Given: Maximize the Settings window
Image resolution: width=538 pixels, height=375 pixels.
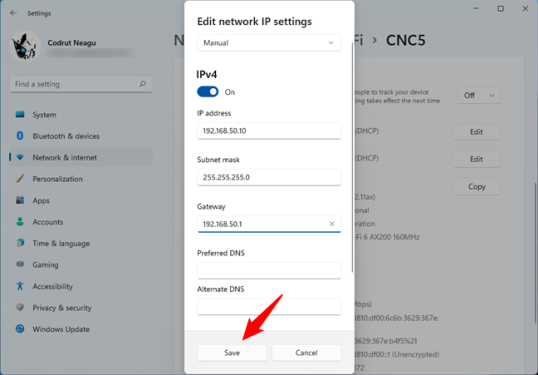Looking at the screenshot, I should pyautogui.click(x=501, y=9).
